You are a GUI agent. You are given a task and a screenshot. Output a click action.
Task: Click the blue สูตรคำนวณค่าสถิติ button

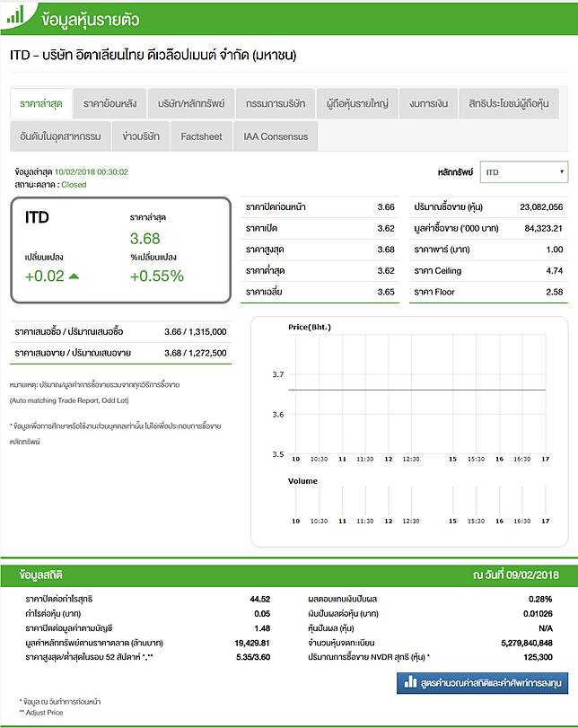click(x=482, y=682)
